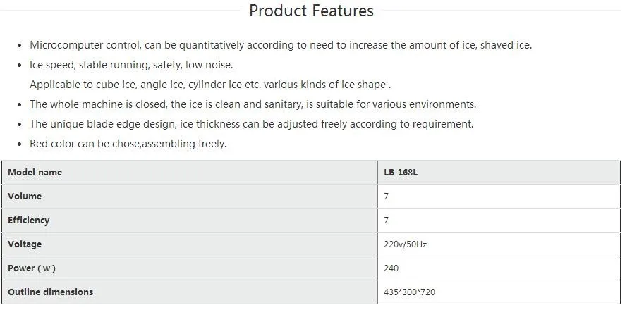Select the Voltage label cell

[x=190, y=244]
